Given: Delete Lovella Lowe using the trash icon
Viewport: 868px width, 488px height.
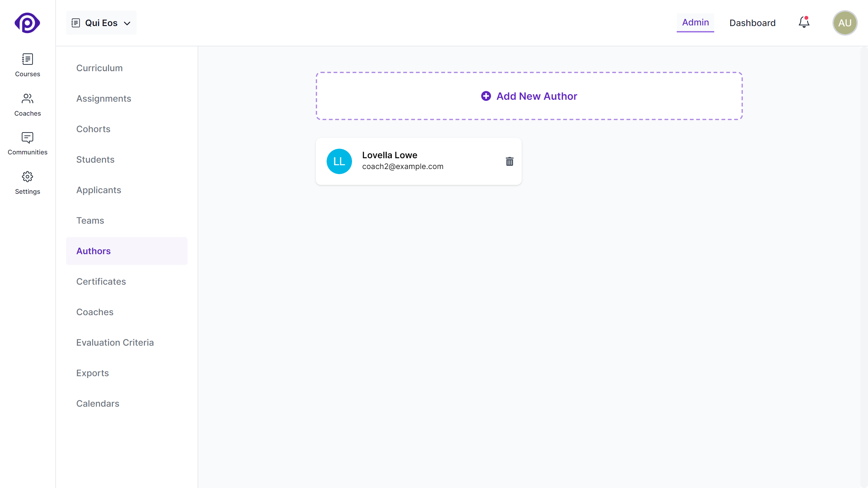Looking at the screenshot, I should pyautogui.click(x=510, y=161).
